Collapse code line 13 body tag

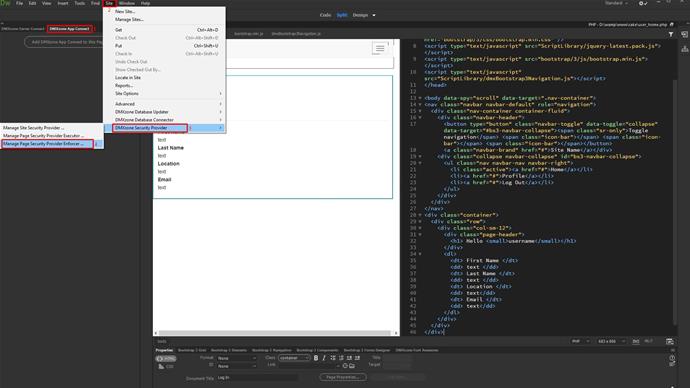420,98
